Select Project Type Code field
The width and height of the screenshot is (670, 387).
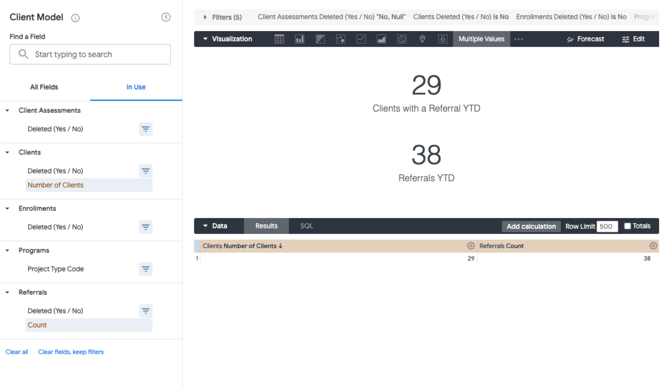point(56,269)
